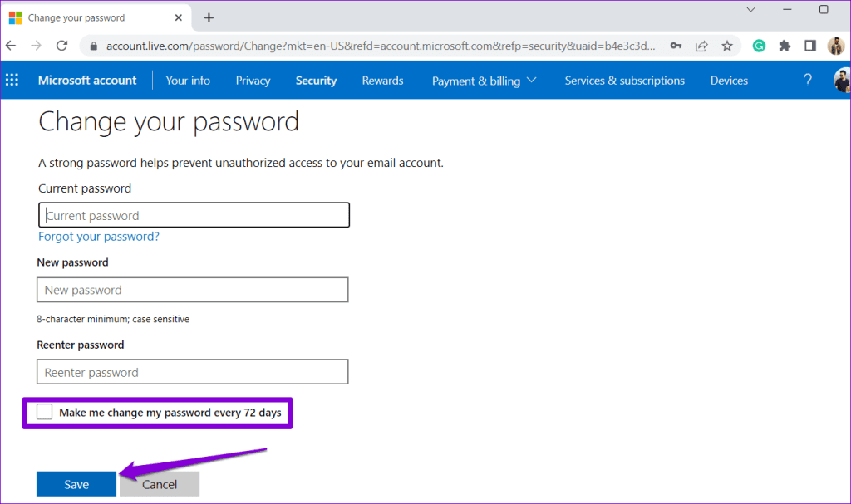Open a new browser tab
Image resolution: width=851 pixels, height=504 pixels.
[209, 18]
